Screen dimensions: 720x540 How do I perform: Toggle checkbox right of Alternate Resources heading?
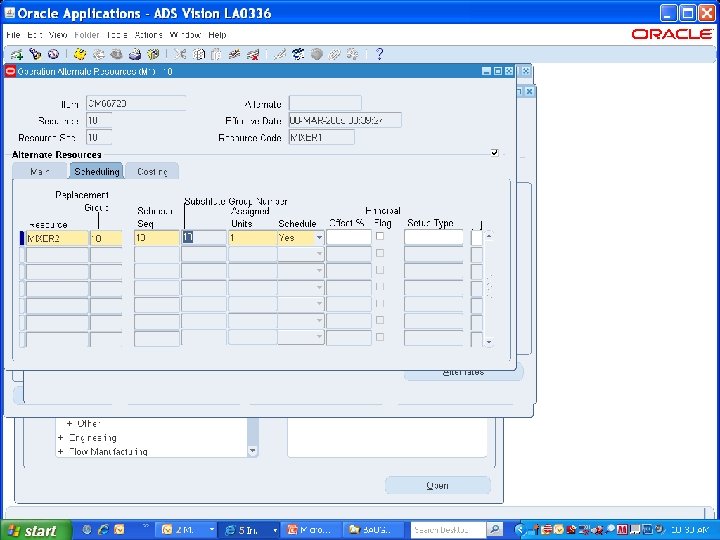pos(495,152)
